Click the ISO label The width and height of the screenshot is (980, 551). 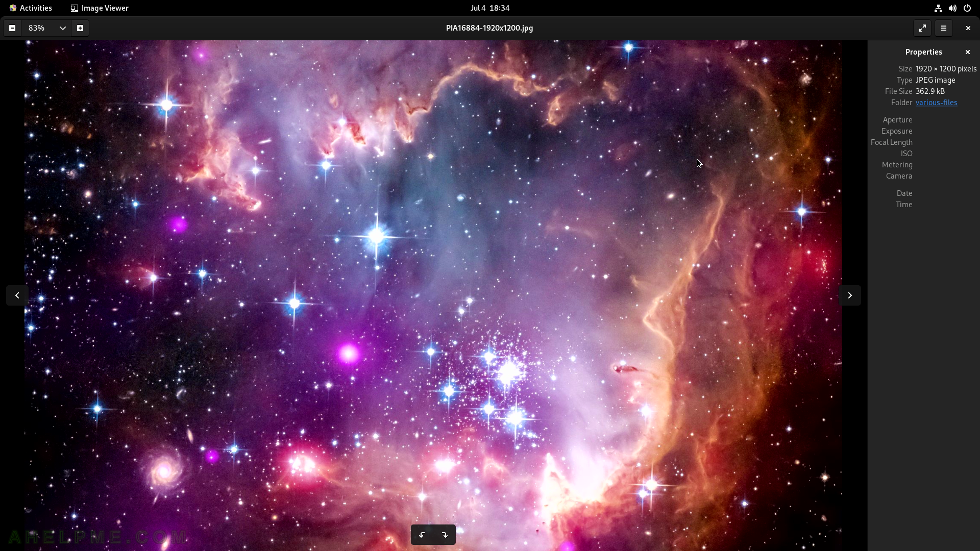pos(906,154)
